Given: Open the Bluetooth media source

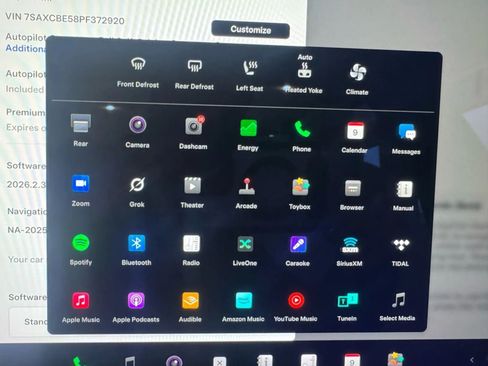Looking at the screenshot, I should pyautogui.click(x=136, y=250).
